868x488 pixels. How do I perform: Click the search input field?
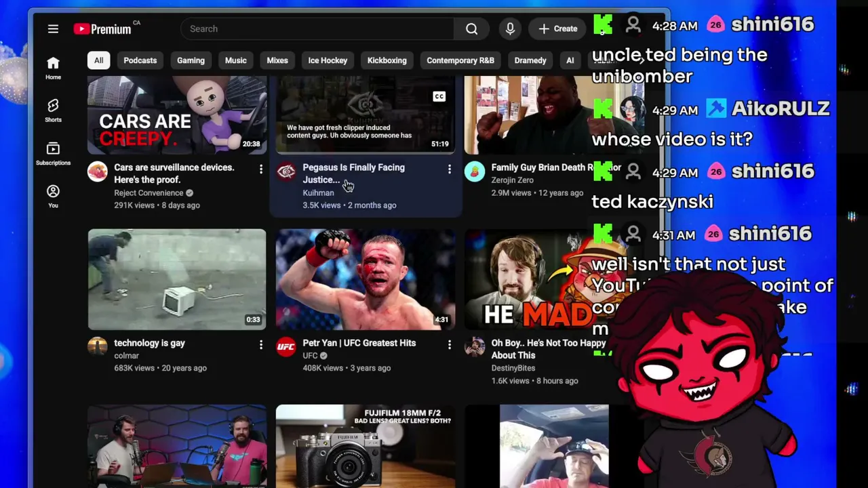(x=317, y=28)
